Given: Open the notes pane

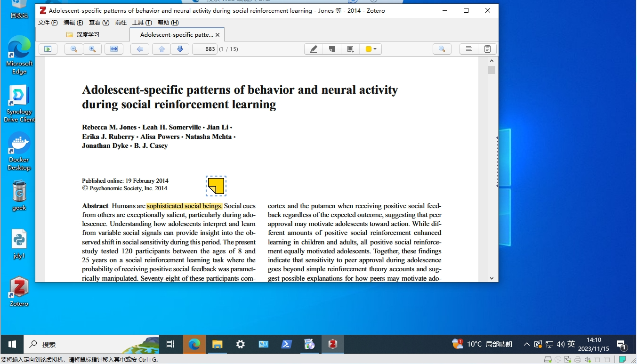Looking at the screenshot, I should (x=487, y=49).
